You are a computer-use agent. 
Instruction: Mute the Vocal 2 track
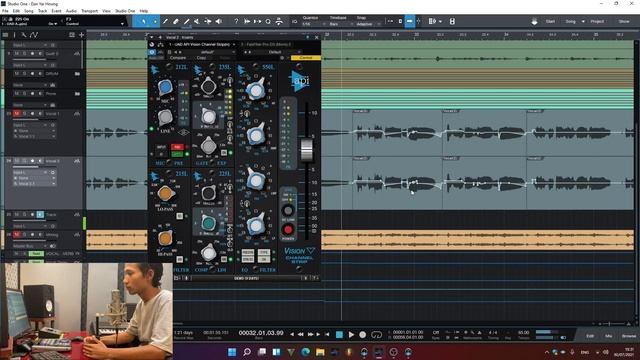pos(17,161)
